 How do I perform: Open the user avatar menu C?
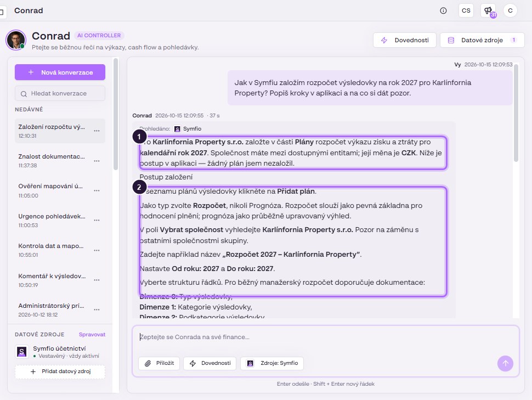510,10
